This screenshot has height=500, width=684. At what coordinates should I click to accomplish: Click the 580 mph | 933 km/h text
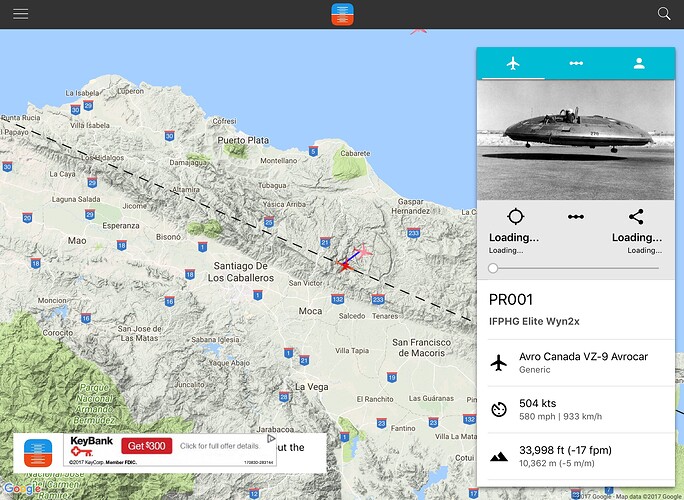[x=561, y=417]
